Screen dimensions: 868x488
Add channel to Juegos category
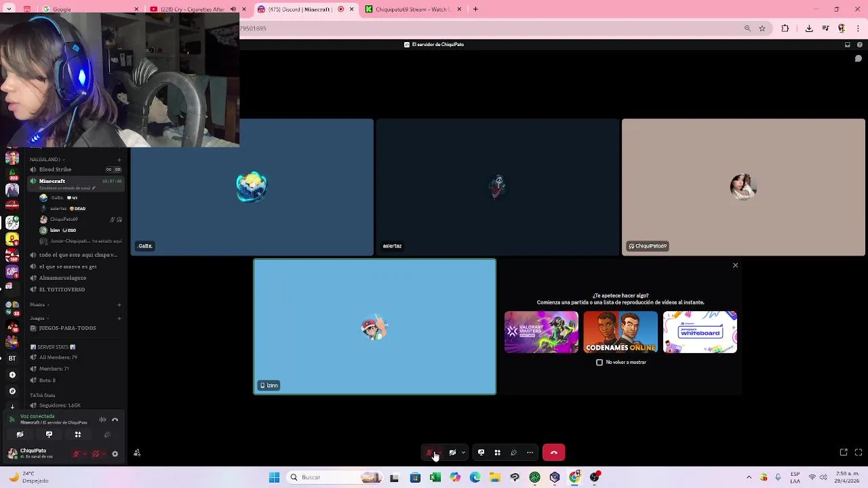click(x=119, y=318)
